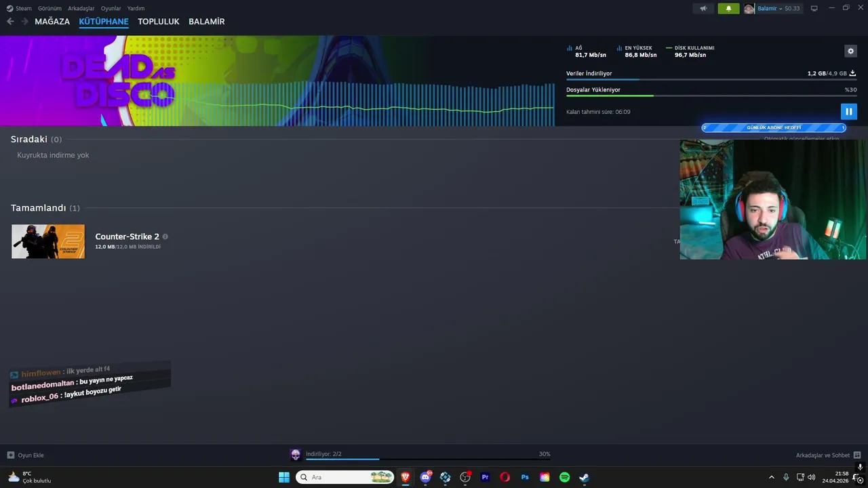Open Premiere Pro from the taskbar
Screen dimensions: 868x488
pyautogui.click(x=485, y=477)
